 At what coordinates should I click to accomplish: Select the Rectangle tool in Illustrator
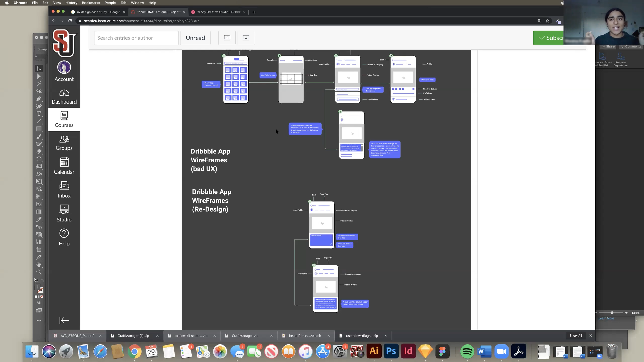pyautogui.click(x=39, y=129)
